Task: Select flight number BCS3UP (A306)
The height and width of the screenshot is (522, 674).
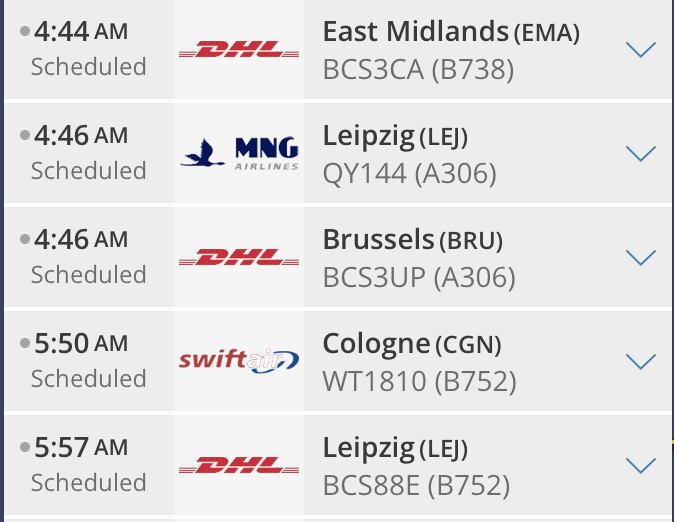Action: click(419, 277)
